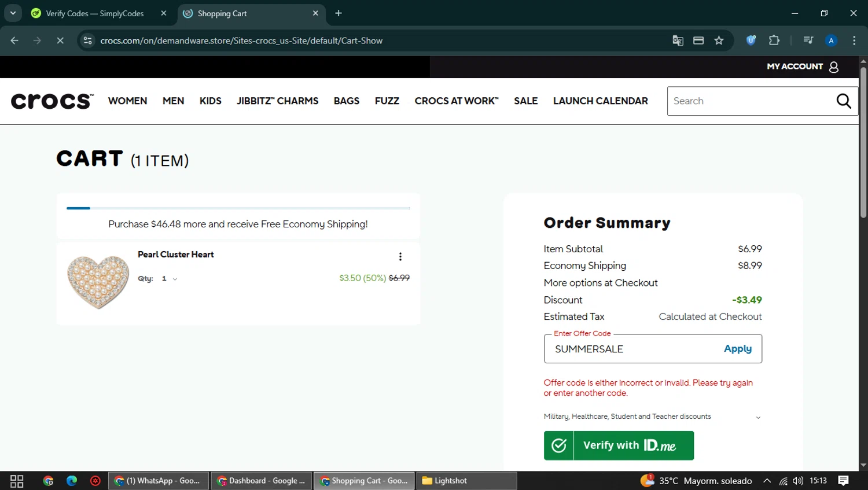Click the translate page icon
The image size is (868, 490).
pos(678,40)
